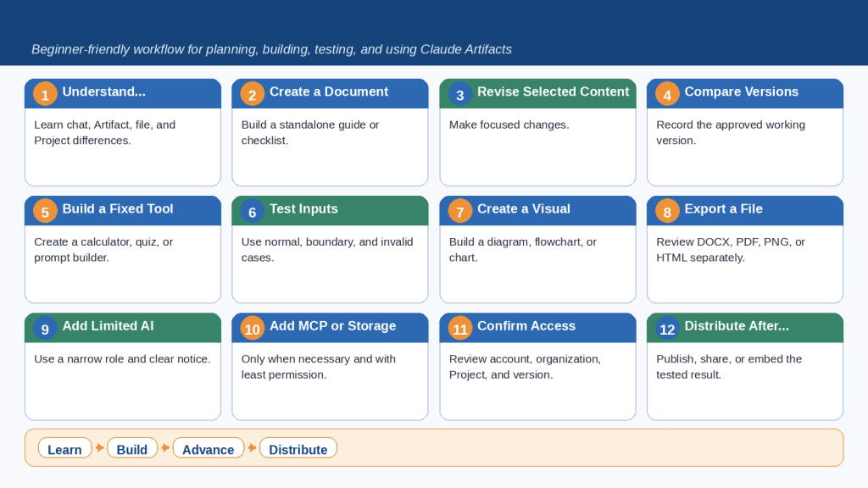Screen dimensions: 868x488
Task: Click the number 8 badge on Export a File
Action: [x=667, y=211]
